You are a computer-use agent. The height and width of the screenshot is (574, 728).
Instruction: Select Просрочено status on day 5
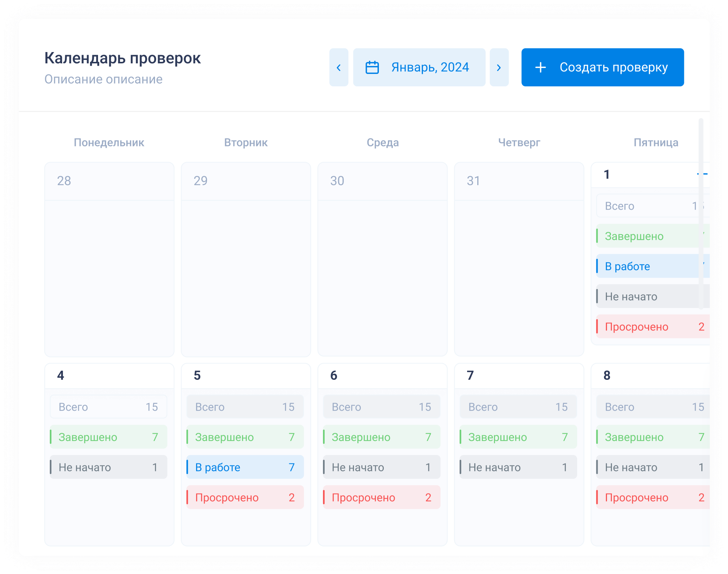245,497
